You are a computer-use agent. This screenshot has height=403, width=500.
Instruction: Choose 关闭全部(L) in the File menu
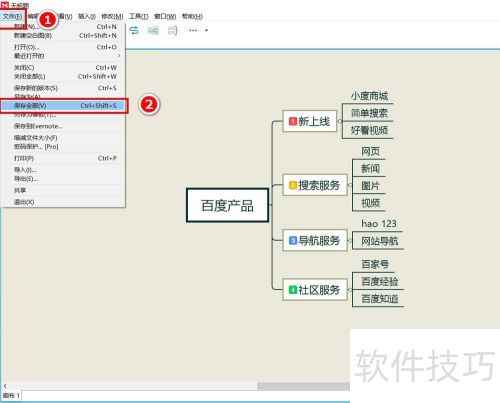point(63,77)
